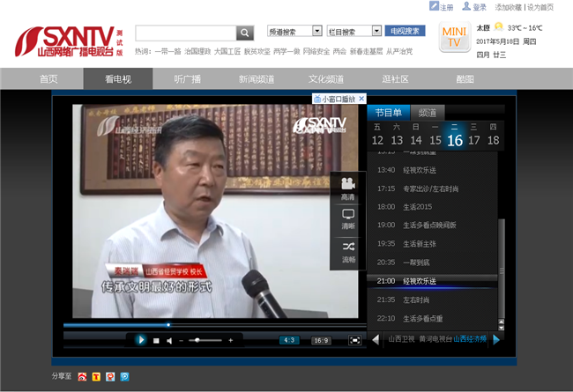Go to the 首页 nav tab
Image resolution: width=573 pixels, height=392 pixels.
tap(48, 79)
